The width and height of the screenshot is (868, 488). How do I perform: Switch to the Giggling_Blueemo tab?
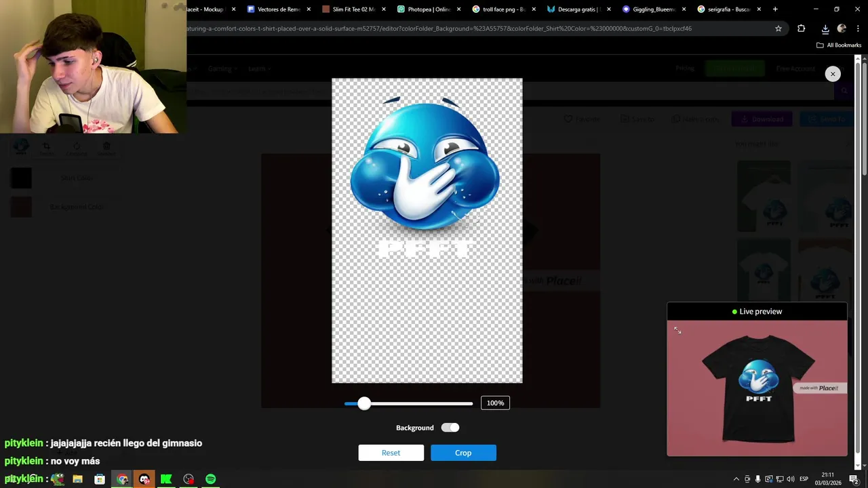654,9
